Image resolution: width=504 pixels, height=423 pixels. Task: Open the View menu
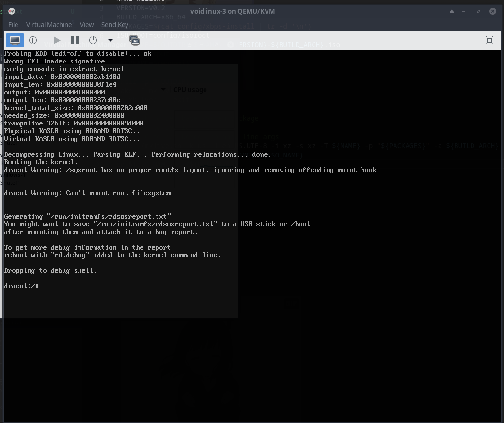click(x=87, y=24)
